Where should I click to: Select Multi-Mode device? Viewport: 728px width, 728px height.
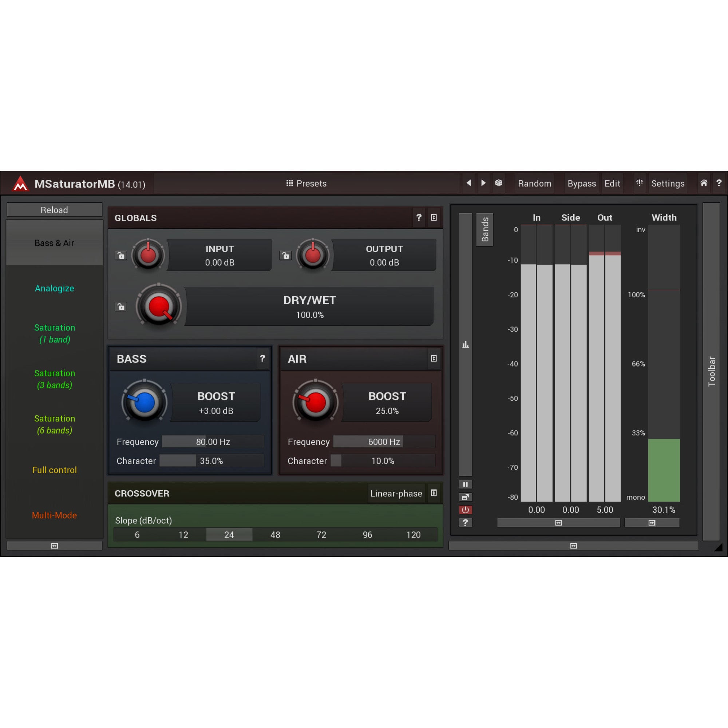pos(55,515)
